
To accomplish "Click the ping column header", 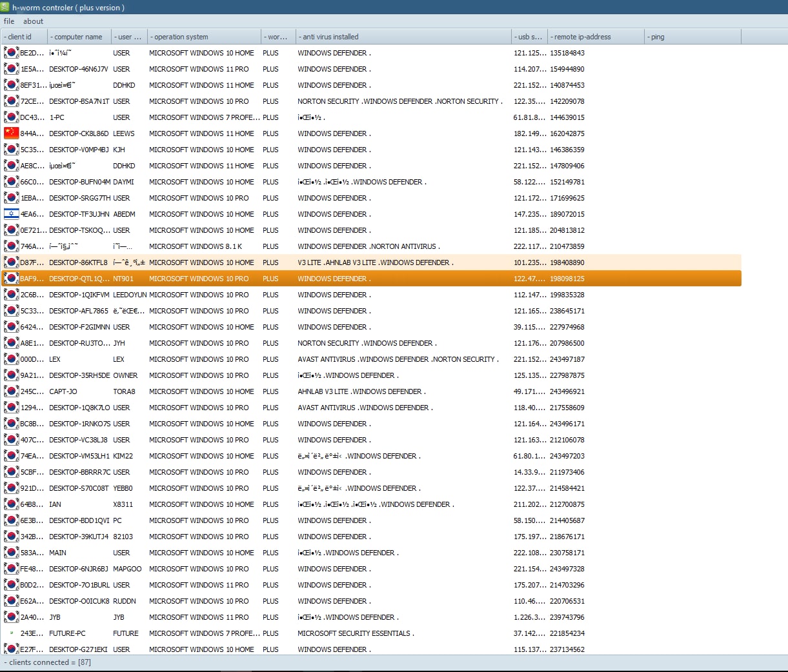I will click(692, 37).
